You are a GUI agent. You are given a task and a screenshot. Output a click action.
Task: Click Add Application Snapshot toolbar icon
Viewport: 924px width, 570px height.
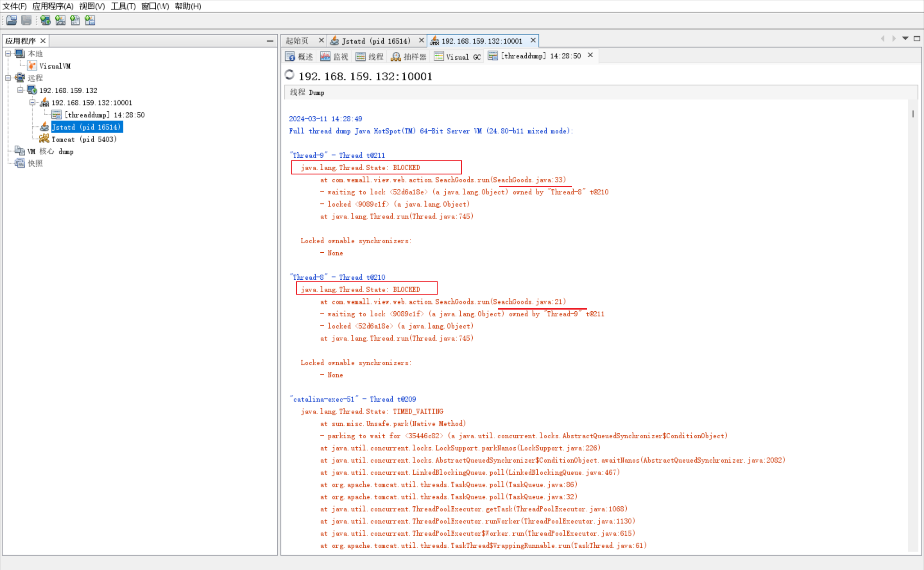click(x=90, y=20)
